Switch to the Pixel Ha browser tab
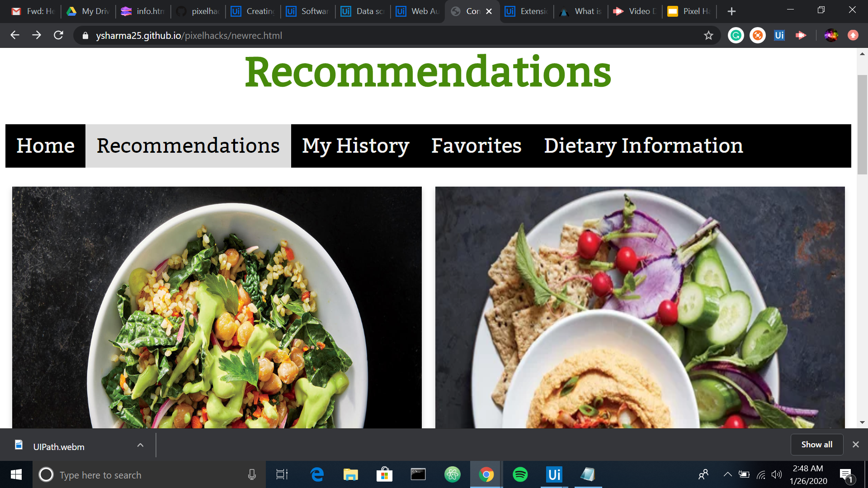The height and width of the screenshot is (488, 868). (x=689, y=11)
